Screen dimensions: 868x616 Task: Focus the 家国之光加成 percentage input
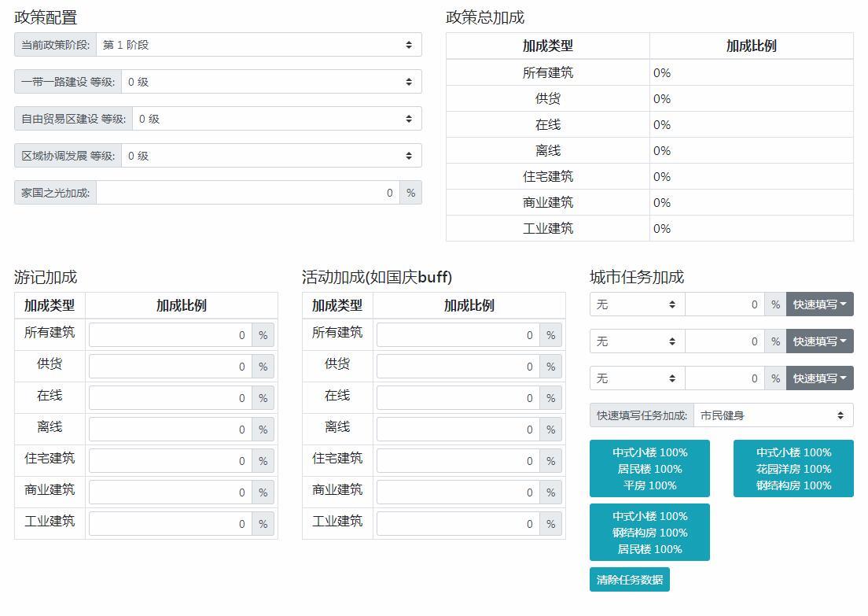point(248,193)
